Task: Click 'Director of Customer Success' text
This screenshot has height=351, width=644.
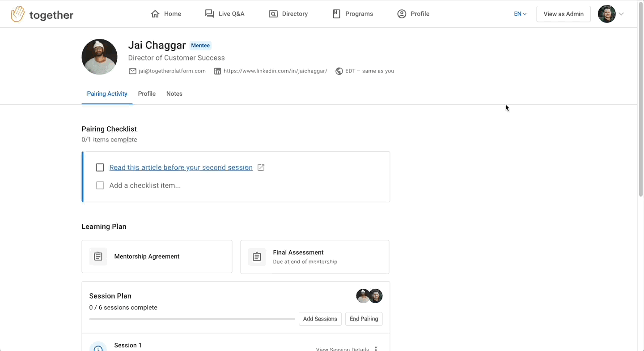Action: 177,58
